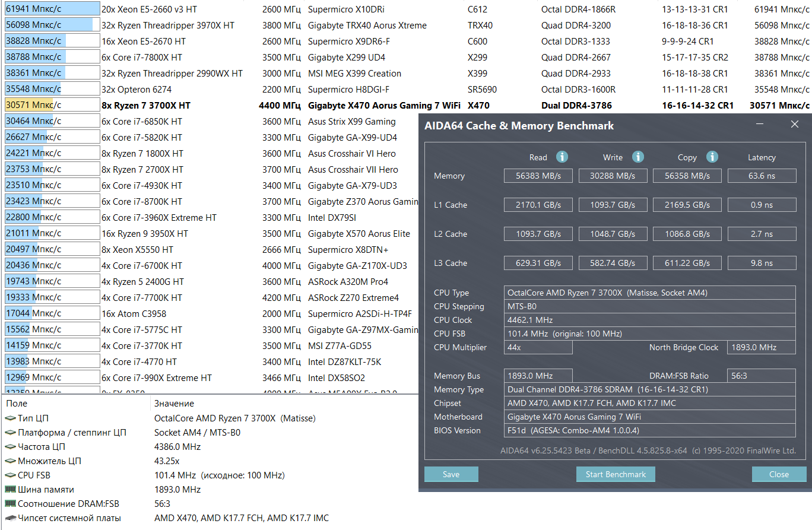The image size is (812, 530).
Task: Save the benchmark results
Action: tap(451, 474)
